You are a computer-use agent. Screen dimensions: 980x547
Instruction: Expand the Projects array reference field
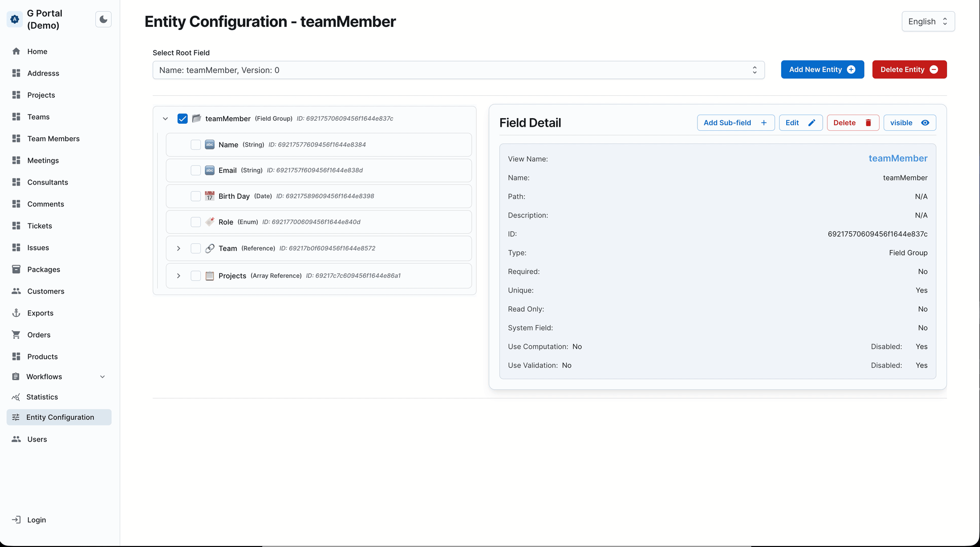pos(178,275)
